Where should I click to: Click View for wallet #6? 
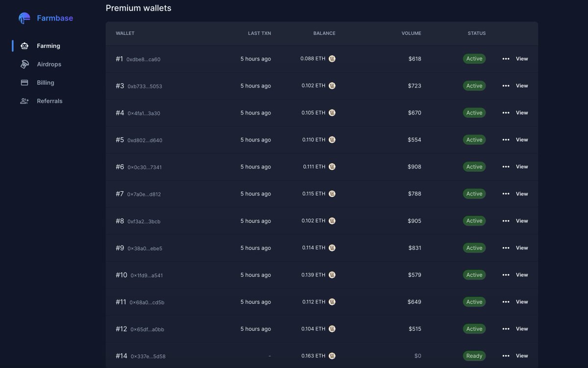522,167
